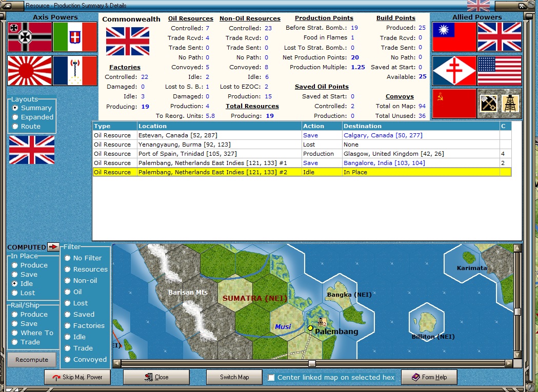Click map vertical scrollbar down arrow

(517, 355)
